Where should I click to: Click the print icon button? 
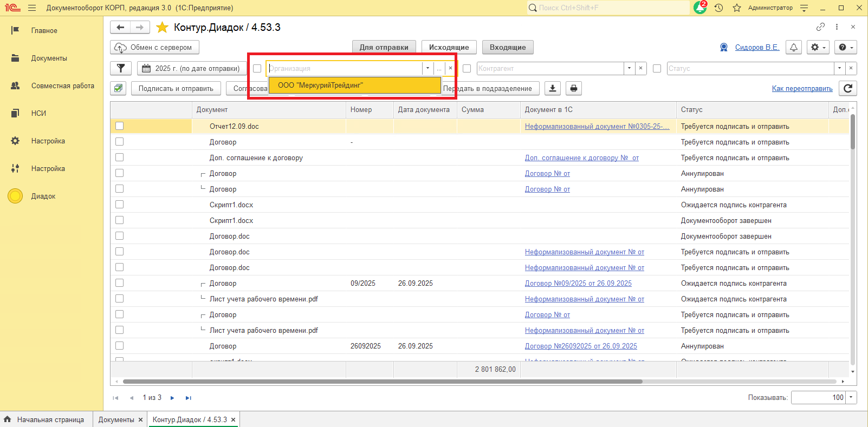(574, 88)
